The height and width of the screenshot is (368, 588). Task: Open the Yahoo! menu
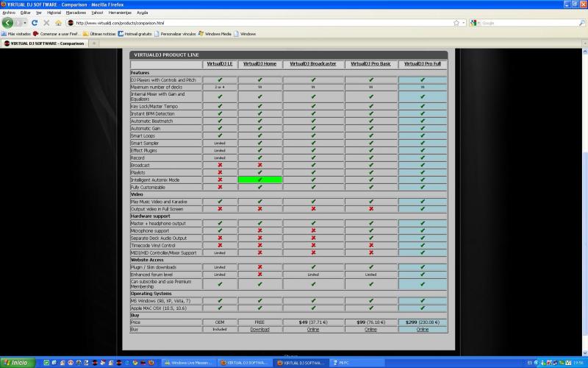[x=97, y=13]
